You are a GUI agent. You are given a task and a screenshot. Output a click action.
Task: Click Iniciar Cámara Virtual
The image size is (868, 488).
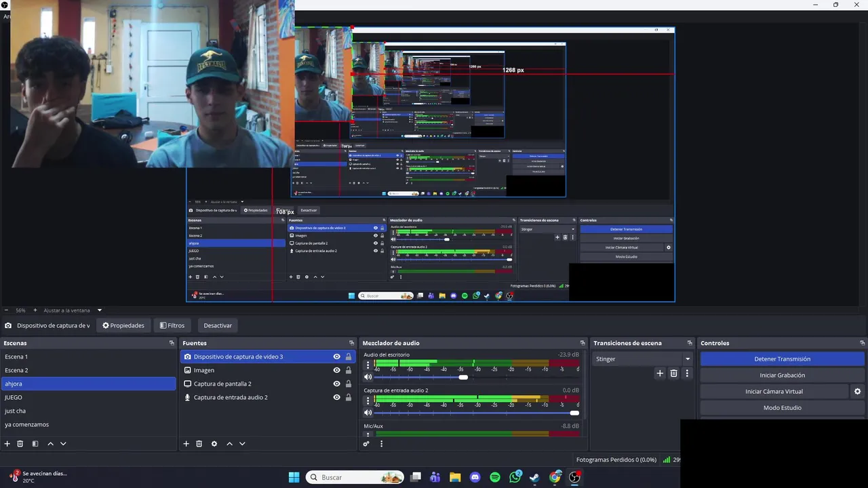click(x=774, y=391)
